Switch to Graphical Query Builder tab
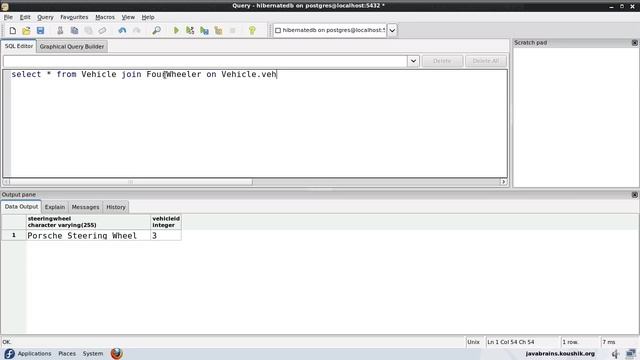This screenshot has height=360, width=640. coord(72,47)
